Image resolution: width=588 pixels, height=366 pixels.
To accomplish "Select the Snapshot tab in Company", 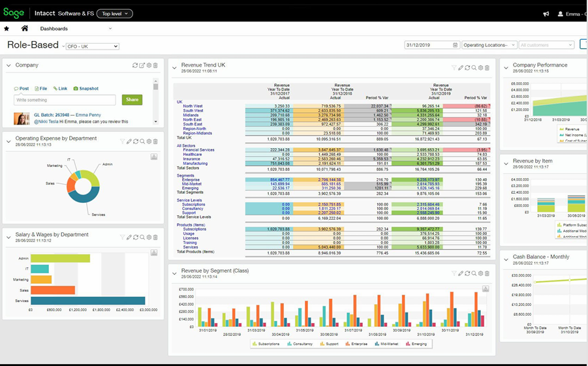I will (86, 89).
